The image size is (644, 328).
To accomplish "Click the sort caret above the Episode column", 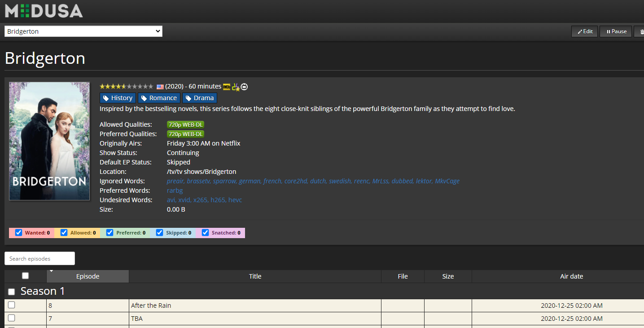I will pos(52,270).
